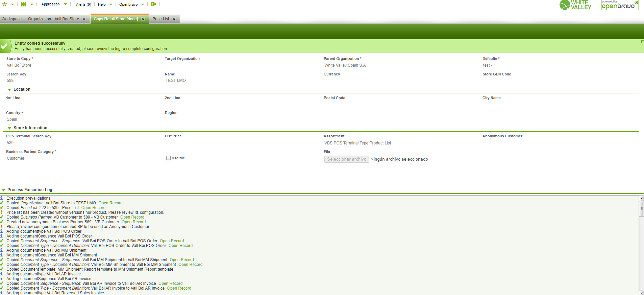The height and width of the screenshot is (295, 644).
Task: Open Record for AR Invoice Document Type
Action: tap(179, 288)
